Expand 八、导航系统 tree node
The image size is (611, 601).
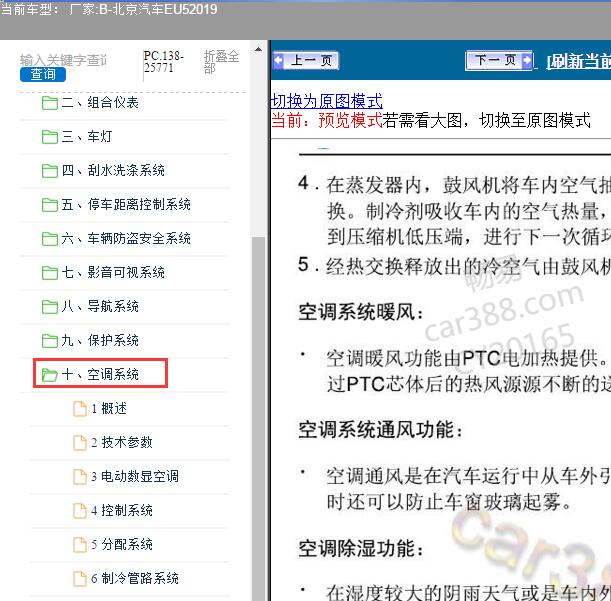tap(100, 306)
